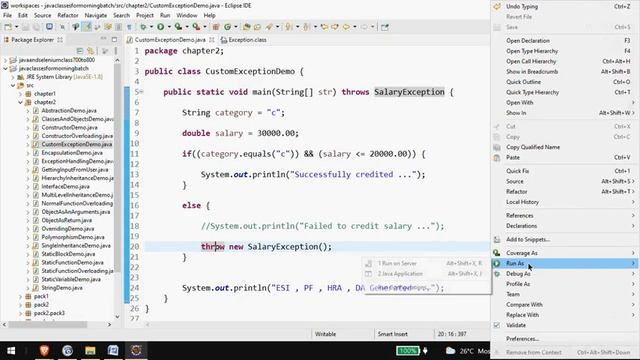Click the New file toolbar icon

click(8, 27)
